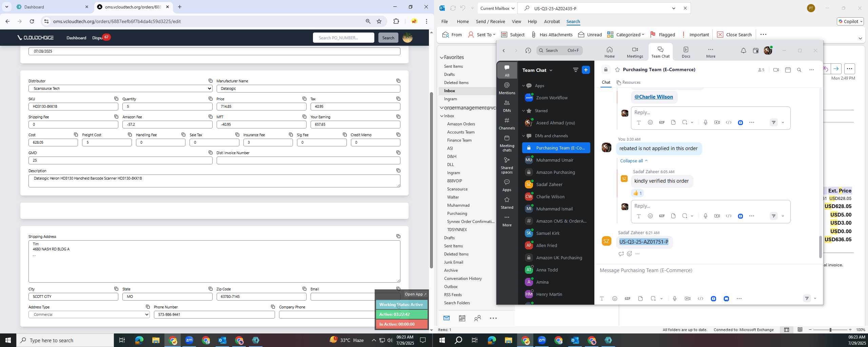Image resolution: width=868 pixels, height=347 pixels.
Task: Open Outlook File menu
Action: coord(444,21)
